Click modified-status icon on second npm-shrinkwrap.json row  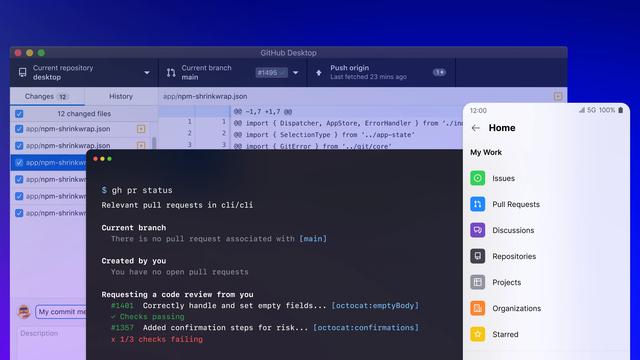tap(141, 145)
